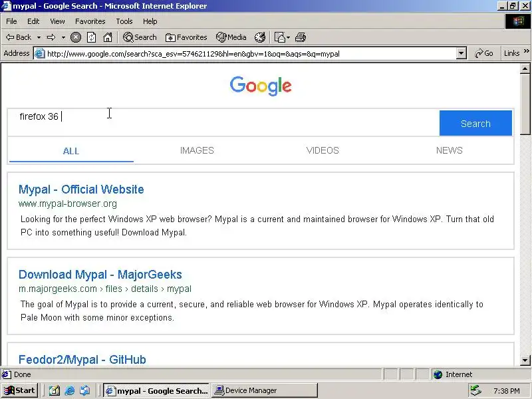Click the Google logo
Screen dimensions: 532x399
pos(261,86)
